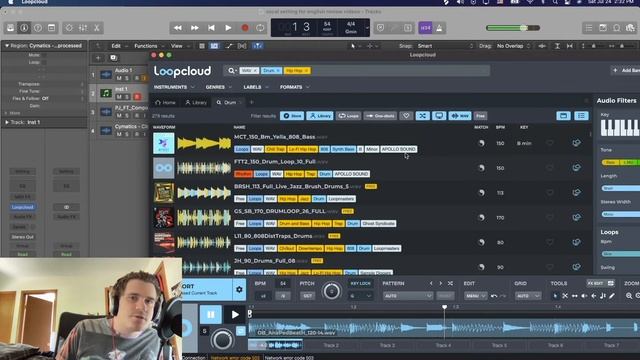
Task: Switch to compact view icon
Action: click(x=563, y=116)
